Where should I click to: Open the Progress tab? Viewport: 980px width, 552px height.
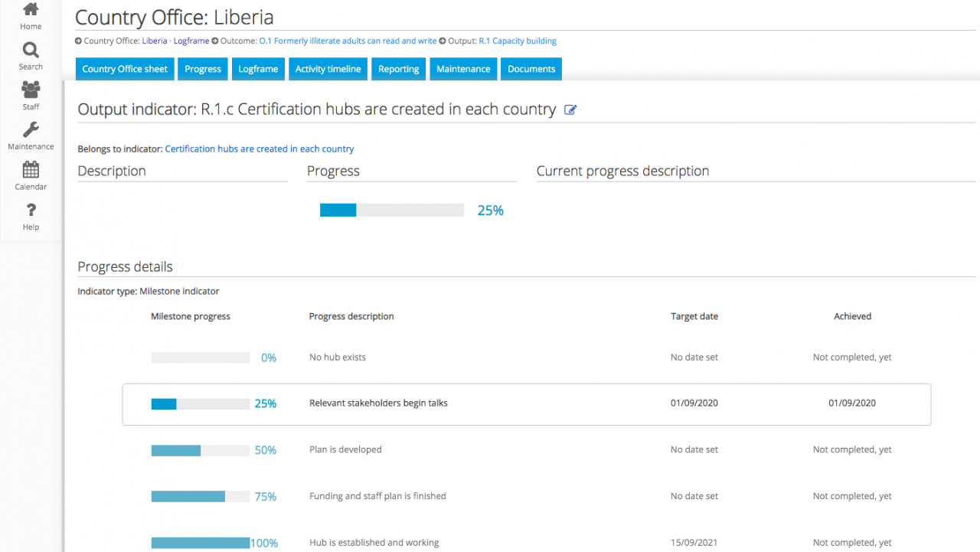(x=202, y=69)
